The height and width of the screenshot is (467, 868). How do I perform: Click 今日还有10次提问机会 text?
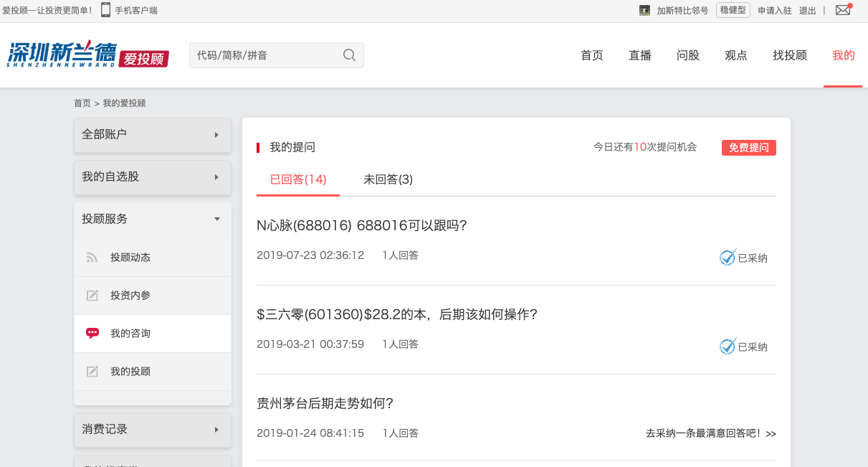coord(645,147)
